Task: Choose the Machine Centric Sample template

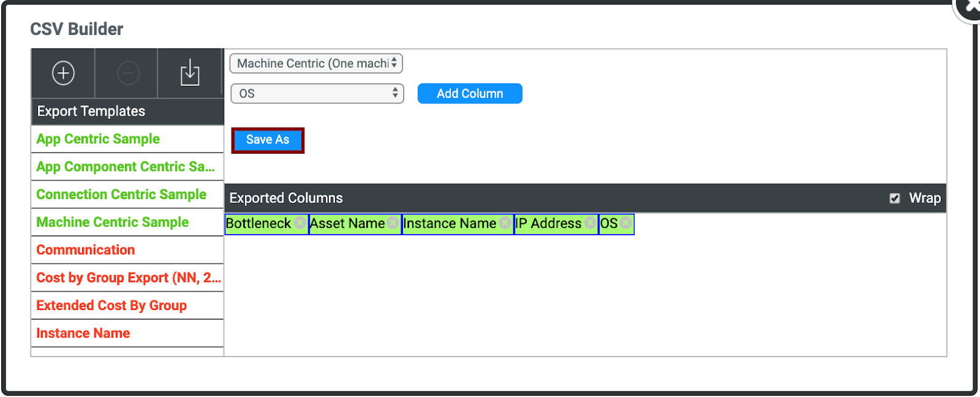Action: point(112,222)
